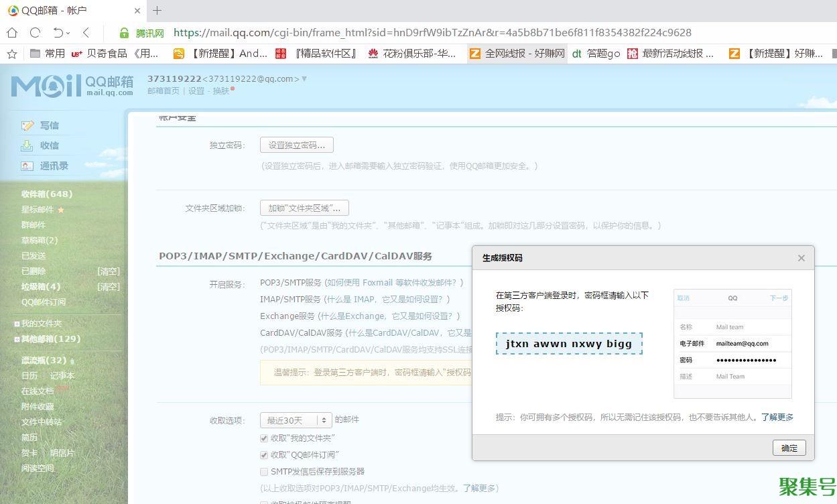Click the browser home icon
This screenshot has height=504, width=837.
[x=12, y=32]
